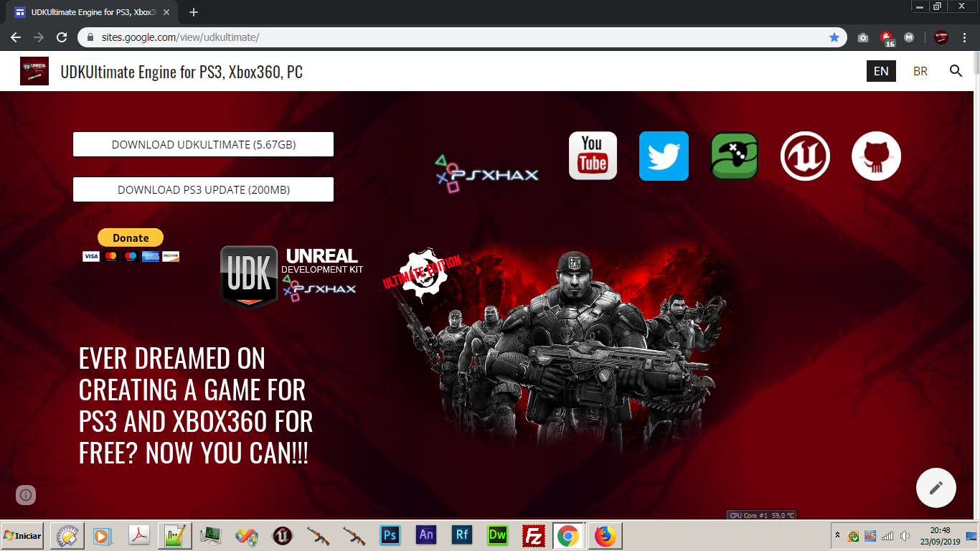Click the PSXHAX logo near the social icons
This screenshot has width=980, height=551.
point(486,173)
